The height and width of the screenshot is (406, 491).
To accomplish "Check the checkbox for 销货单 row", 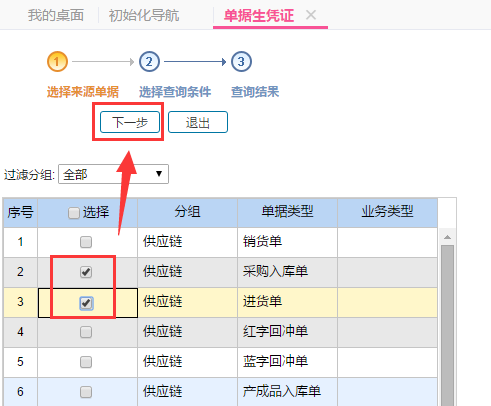I will [x=86, y=242].
